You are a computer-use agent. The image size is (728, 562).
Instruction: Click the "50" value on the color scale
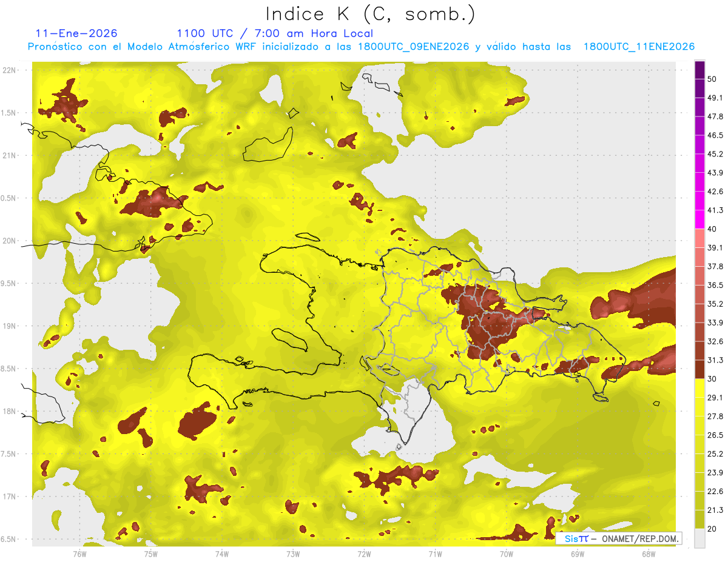tap(712, 79)
